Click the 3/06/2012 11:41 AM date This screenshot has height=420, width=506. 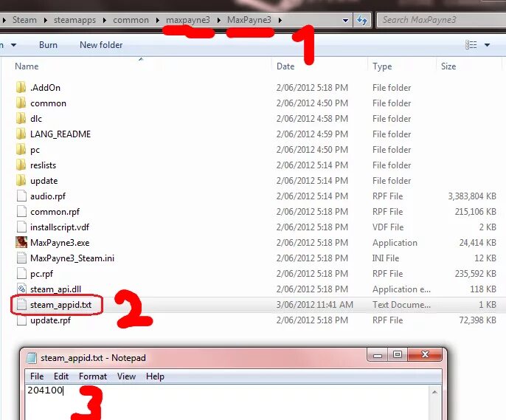click(315, 305)
